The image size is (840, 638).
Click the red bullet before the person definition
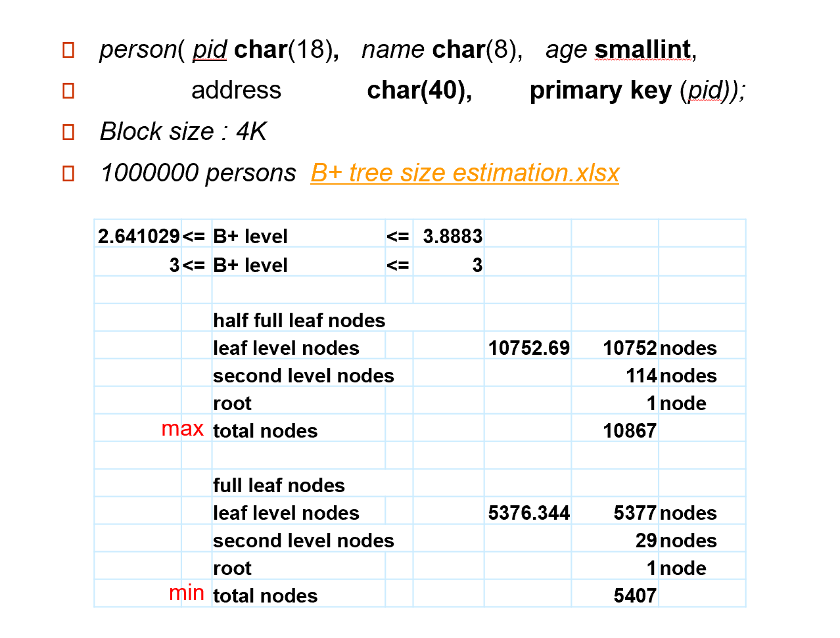click(x=68, y=50)
